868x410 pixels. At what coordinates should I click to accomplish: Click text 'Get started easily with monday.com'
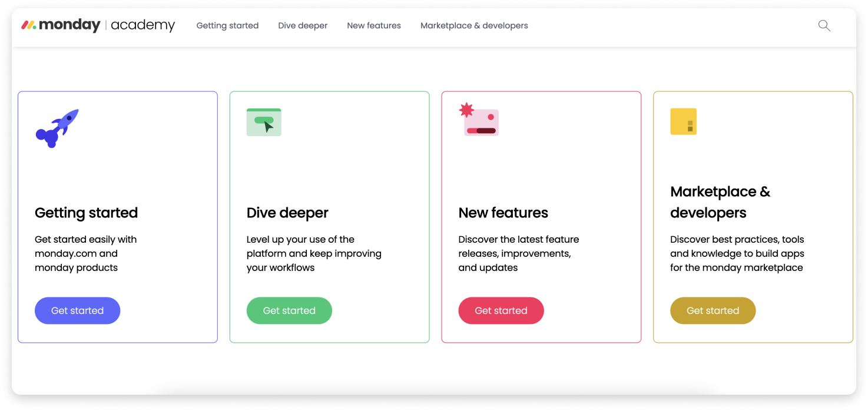[x=86, y=246]
